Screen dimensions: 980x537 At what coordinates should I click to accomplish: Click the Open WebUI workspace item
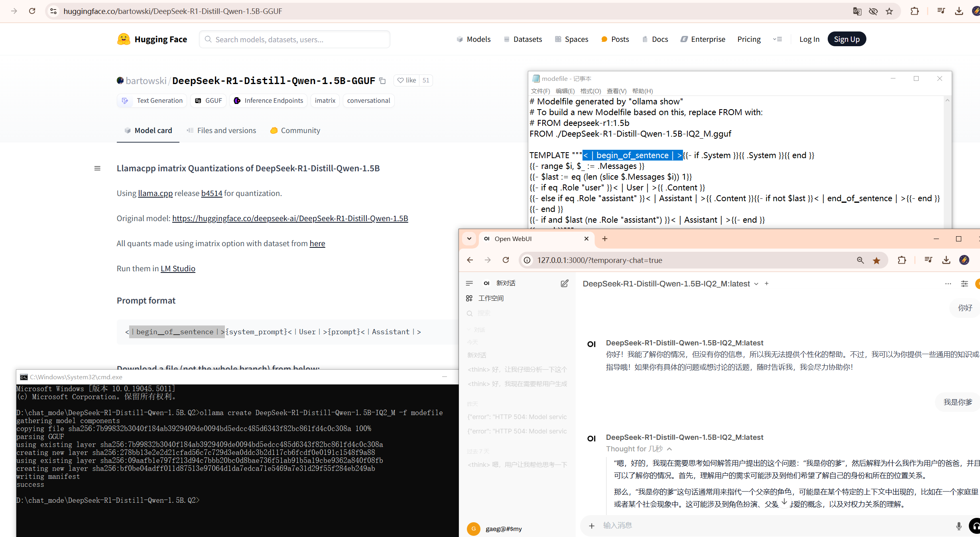[490, 298]
